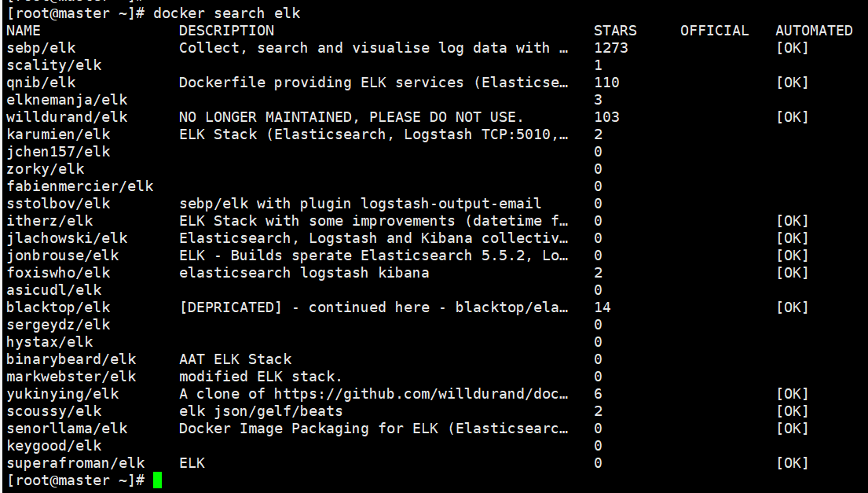Click the 'AAT ELK Stack' description
This screenshot has height=493, width=868.
(x=236, y=359)
